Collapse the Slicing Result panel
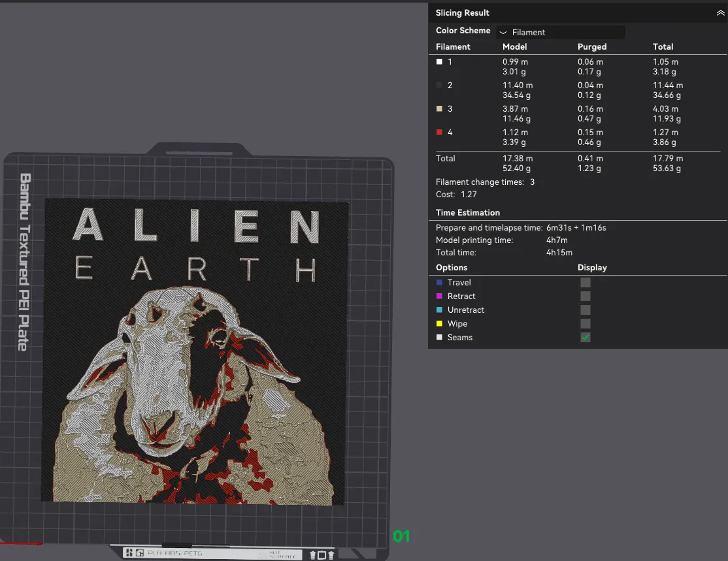 (720, 13)
